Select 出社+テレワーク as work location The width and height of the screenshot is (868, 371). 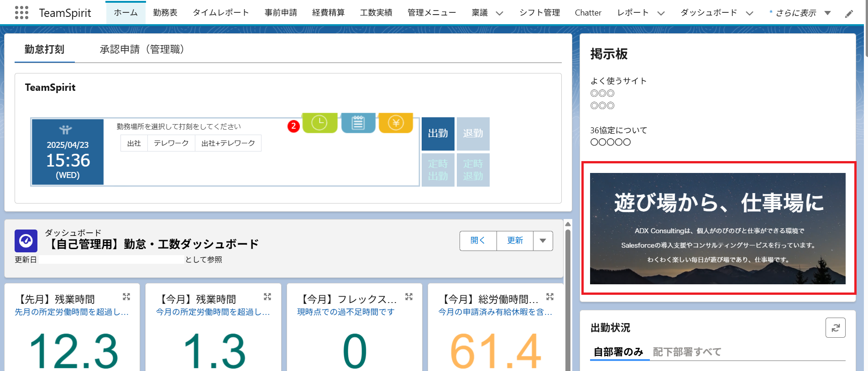pos(228,143)
